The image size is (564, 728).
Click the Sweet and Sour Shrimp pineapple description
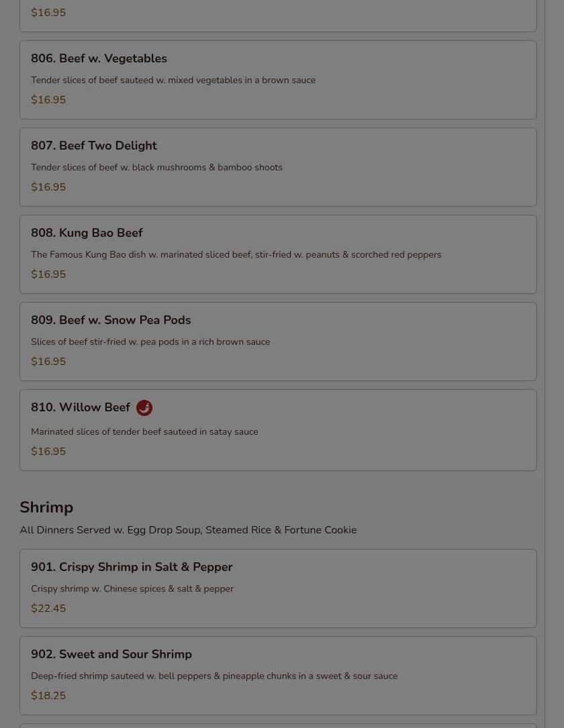pyautogui.click(x=214, y=676)
